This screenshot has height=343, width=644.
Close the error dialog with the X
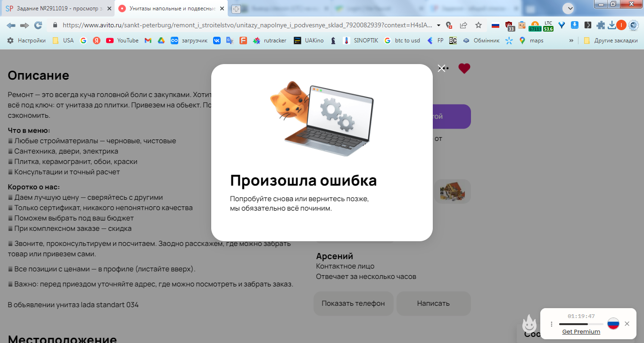coord(441,68)
